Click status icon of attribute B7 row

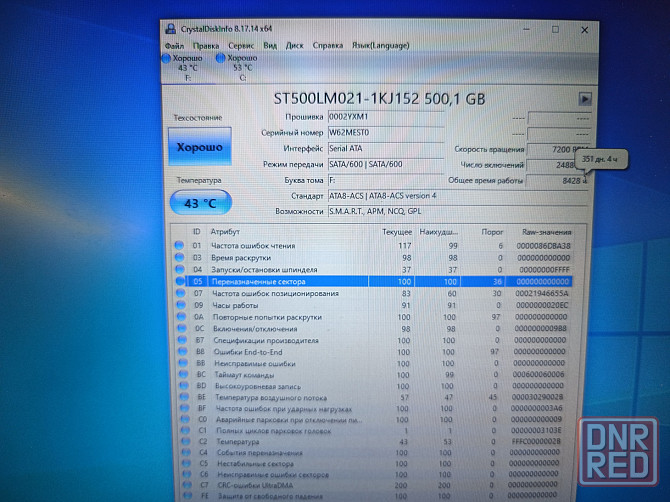click(182, 340)
